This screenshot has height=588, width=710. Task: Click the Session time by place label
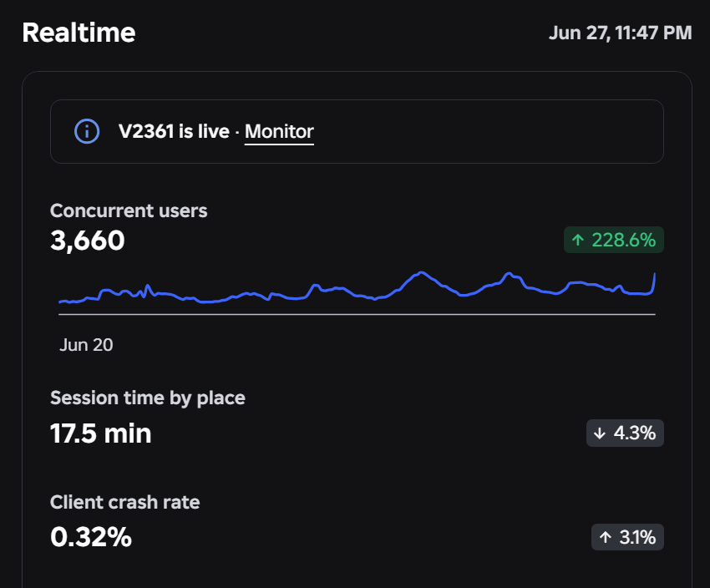pos(148,398)
